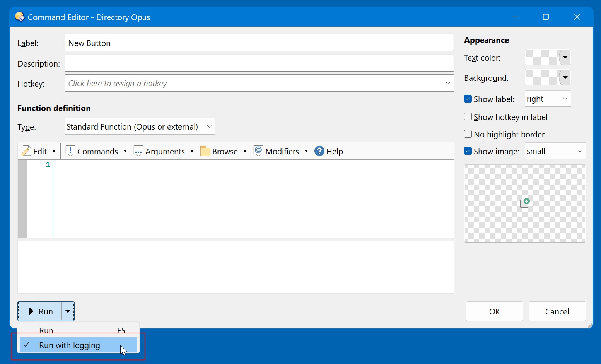The height and width of the screenshot is (364, 601).
Task: Open the Modifiers toolbar menu
Action: (x=281, y=151)
